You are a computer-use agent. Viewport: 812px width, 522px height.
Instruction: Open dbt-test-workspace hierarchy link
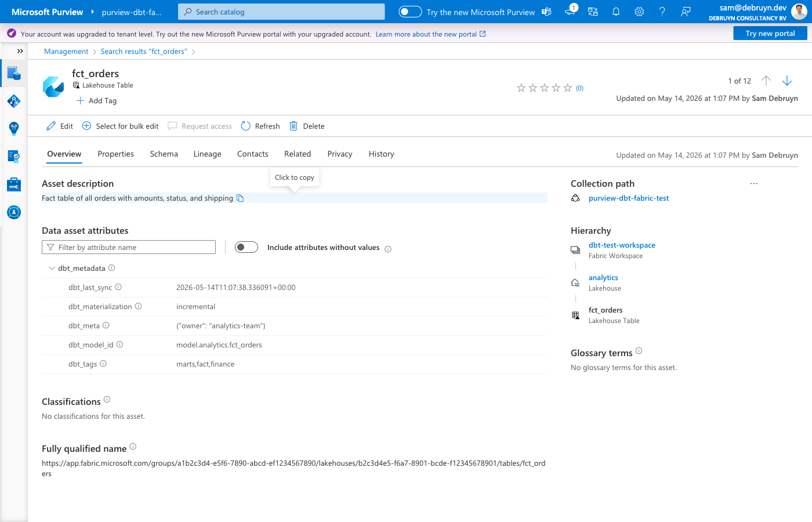(622, 245)
